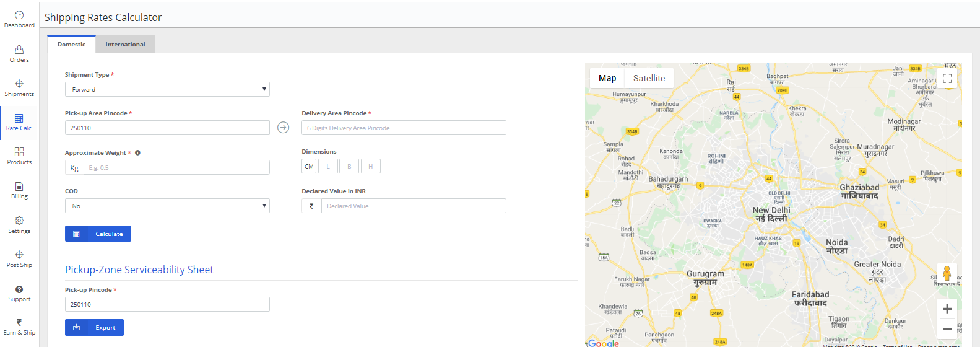This screenshot has width=980, height=347.
Task: Click the Declared Value input field
Action: (414, 206)
